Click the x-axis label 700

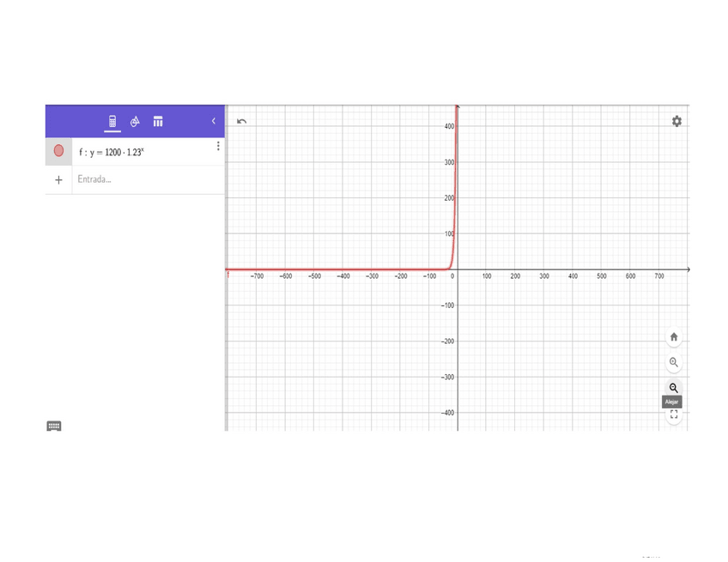(659, 276)
